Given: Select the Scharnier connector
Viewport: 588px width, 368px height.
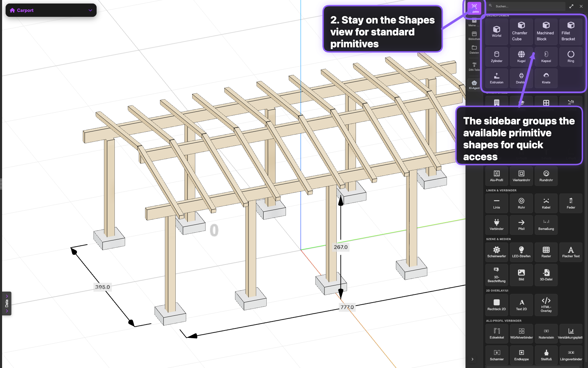Looking at the screenshot, I should click(496, 355).
